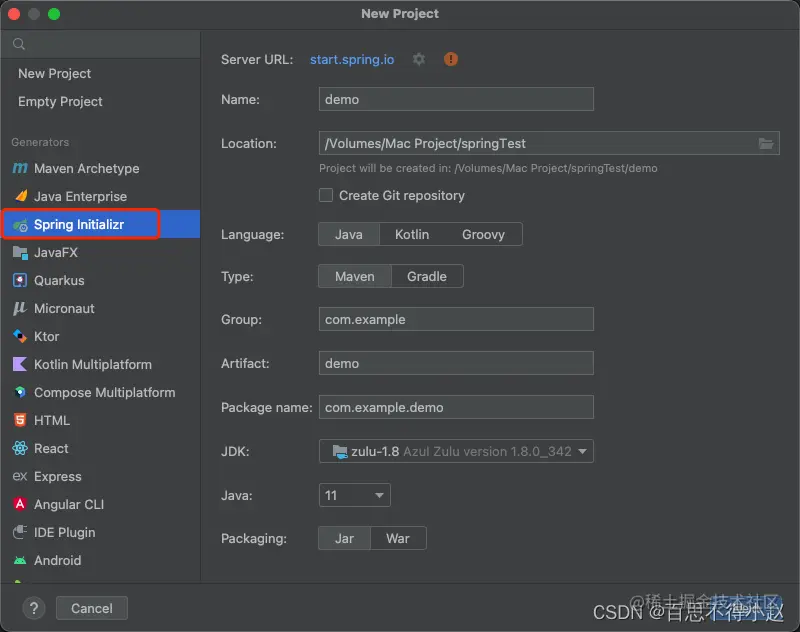Screen dimensions: 800x632
Task: Click the search magnifier icon
Action: (19, 44)
